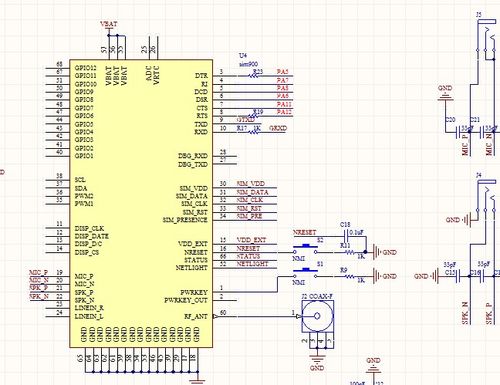This screenshot has height=385, width=500.
Task: Click GND symbol left of capacitor C15
Action: tap(426, 276)
